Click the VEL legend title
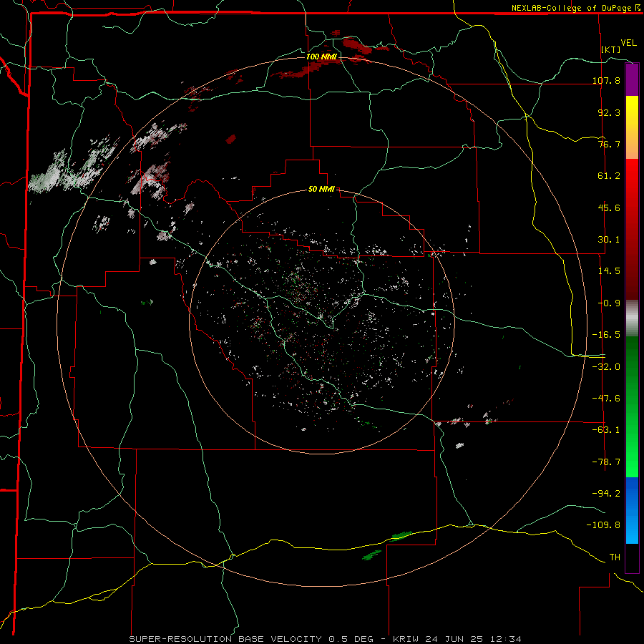Viewport: 644px width, 644px height. point(628,43)
